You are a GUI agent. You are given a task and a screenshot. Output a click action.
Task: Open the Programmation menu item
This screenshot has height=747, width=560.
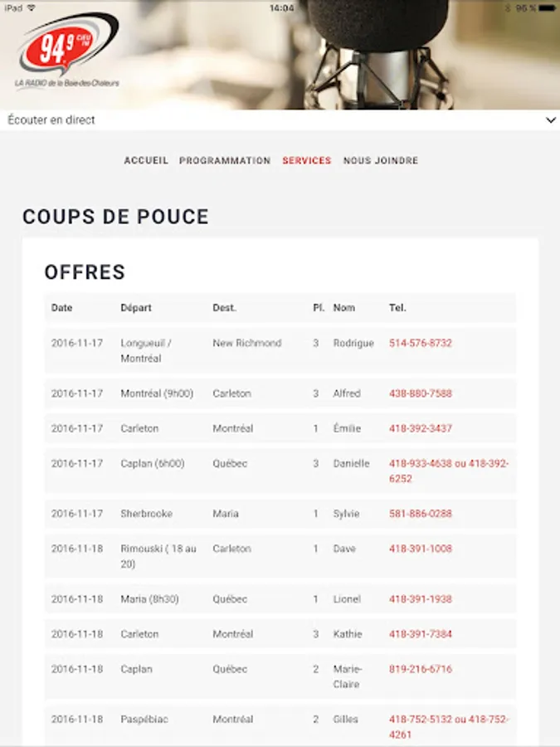(x=225, y=161)
